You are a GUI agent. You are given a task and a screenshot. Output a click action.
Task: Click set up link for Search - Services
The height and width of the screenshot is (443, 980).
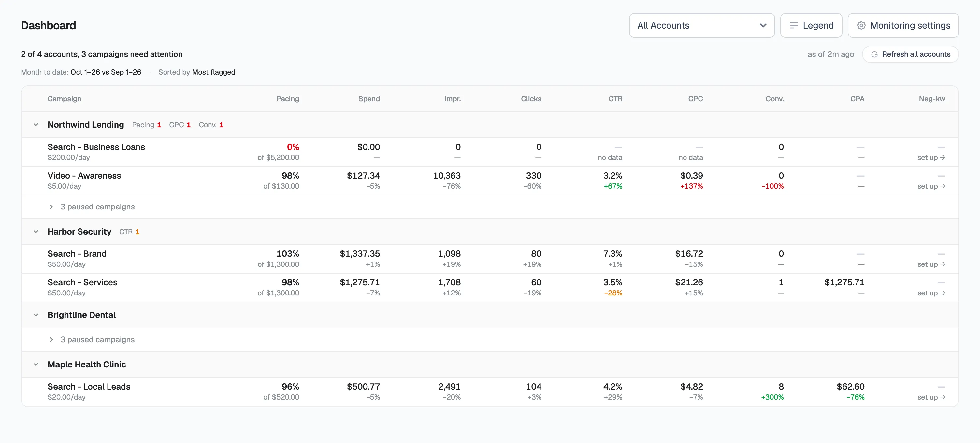point(931,293)
